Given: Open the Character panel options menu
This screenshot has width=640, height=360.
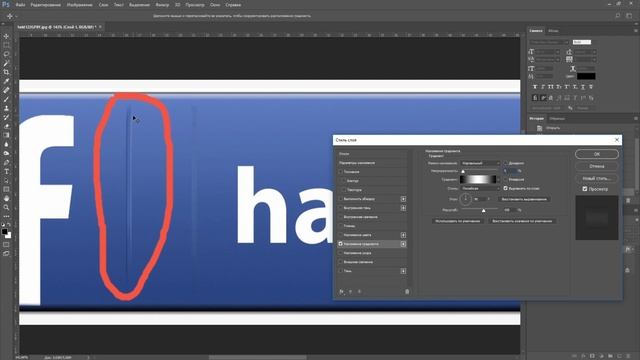Looking at the screenshot, I should tap(635, 31).
